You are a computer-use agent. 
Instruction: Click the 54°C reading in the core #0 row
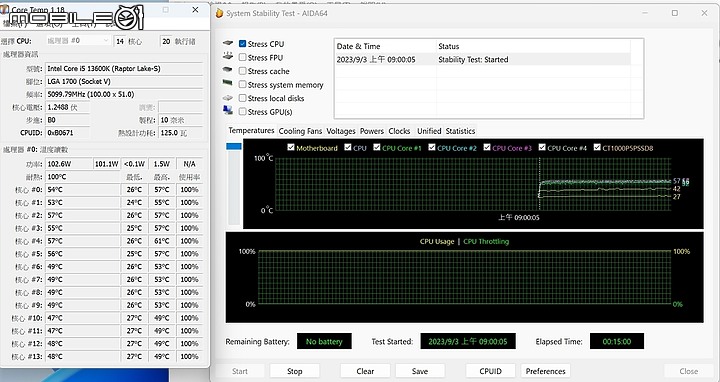coord(83,190)
